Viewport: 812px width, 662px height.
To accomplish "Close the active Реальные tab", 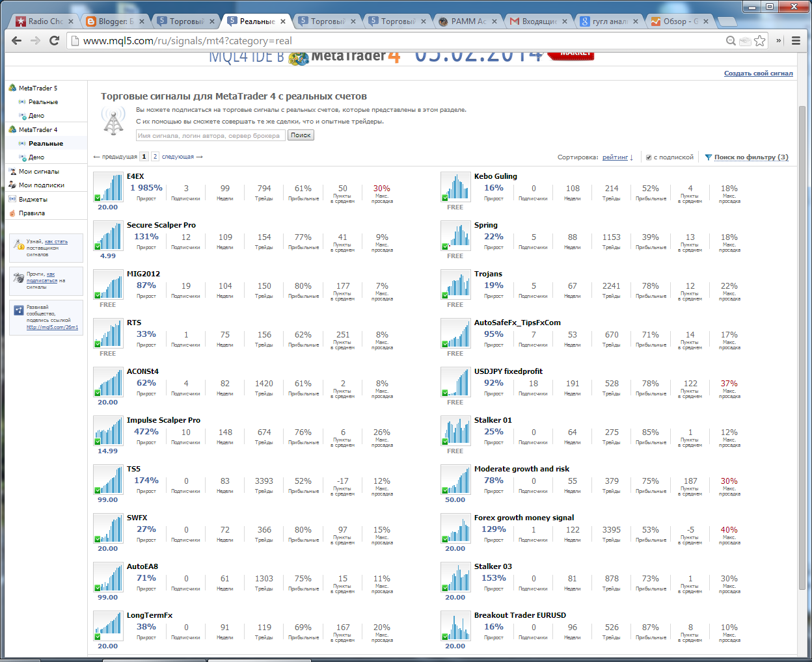I will pos(283,21).
